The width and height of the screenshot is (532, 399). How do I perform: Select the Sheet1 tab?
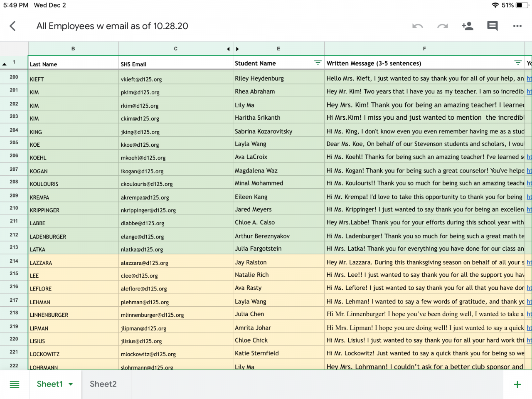click(x=49, y=384)
